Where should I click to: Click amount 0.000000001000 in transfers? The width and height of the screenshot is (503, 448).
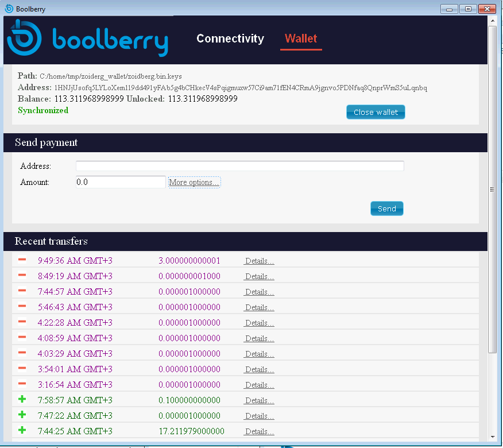(189, 276)
